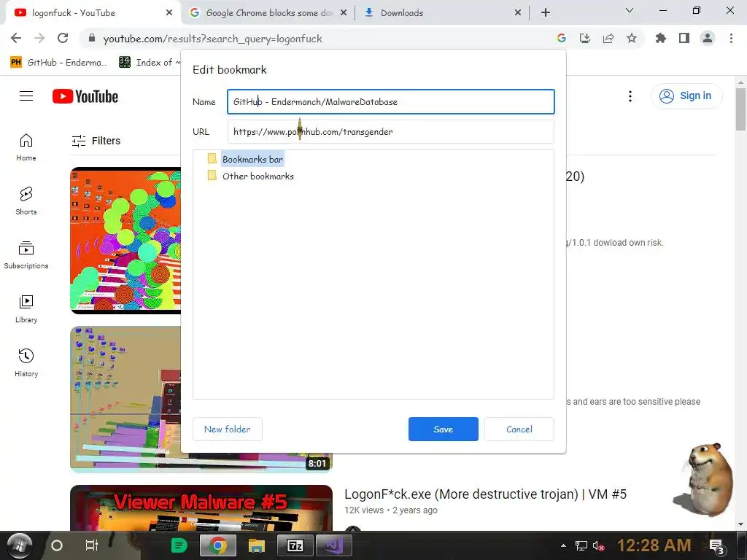Click the install app icon in address bar

tap(585, 38)
